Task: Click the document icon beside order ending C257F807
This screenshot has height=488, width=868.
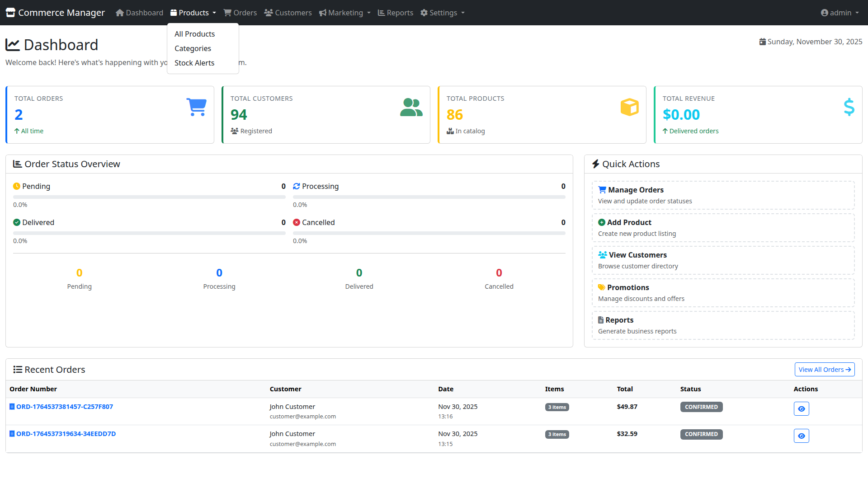Action: pyautogui.click(x=12, y=407)
